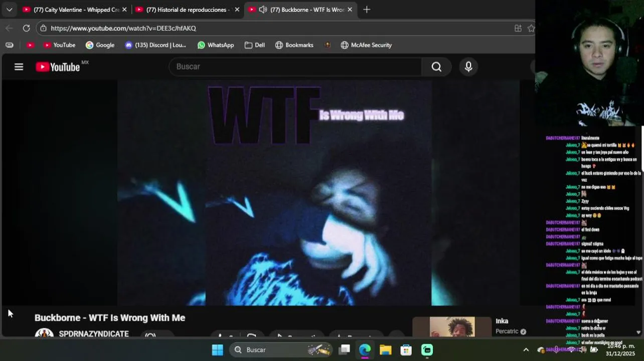The width and height of the screenshot is (644, 361).
Task: Expand the Dell bookmarks folder
Action: click(x=255, y=45)
